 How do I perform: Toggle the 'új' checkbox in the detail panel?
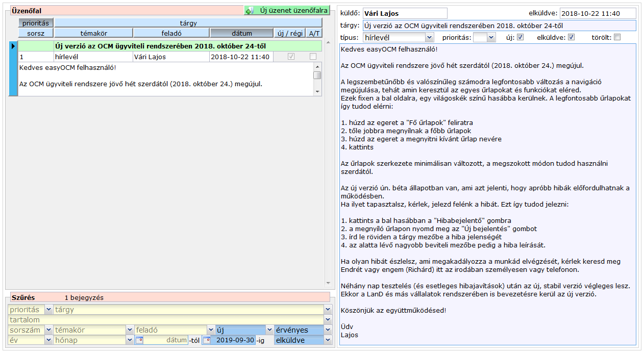point(520,37)
